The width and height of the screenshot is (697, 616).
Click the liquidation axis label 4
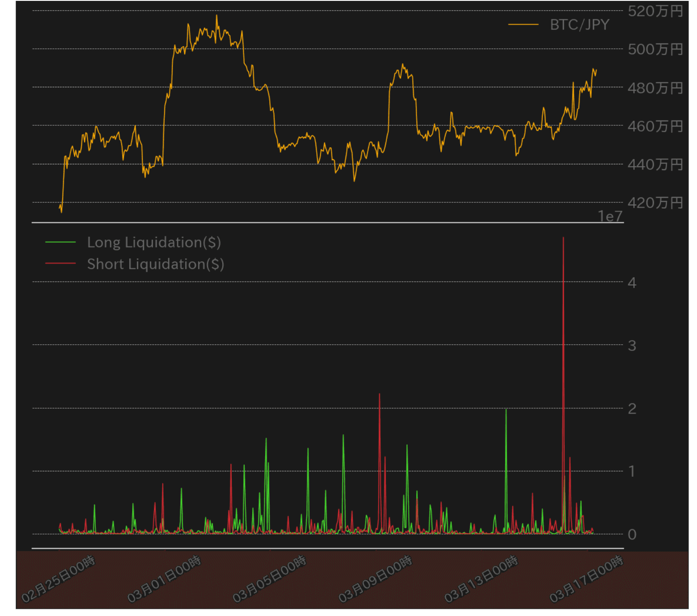click(632, 282)
